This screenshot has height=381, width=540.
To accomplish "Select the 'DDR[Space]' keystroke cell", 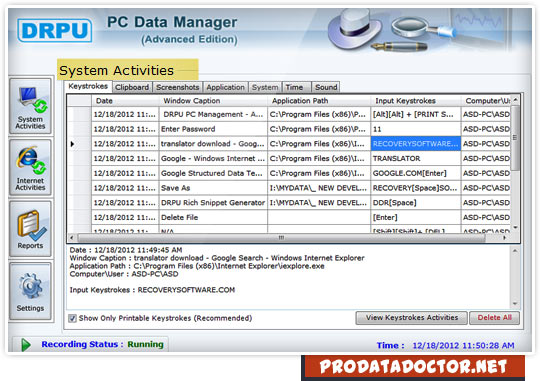I will (416, 203).
